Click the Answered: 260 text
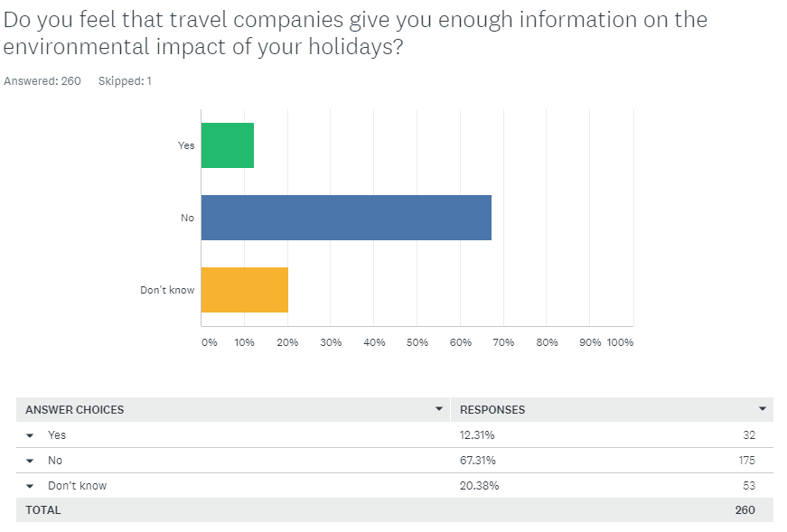The width and height of the screenshot is (787, 532). (42, 81)
